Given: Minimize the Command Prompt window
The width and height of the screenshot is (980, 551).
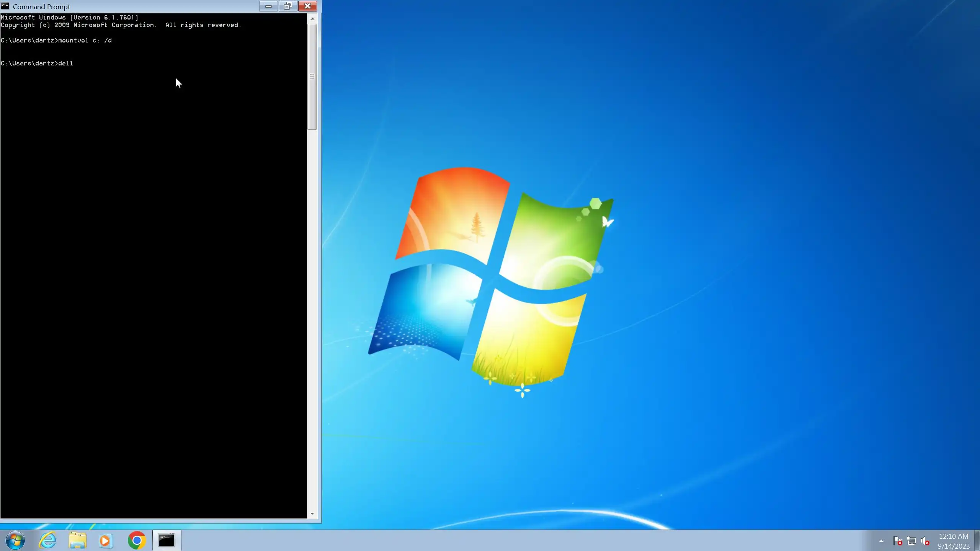Looking at the screenshot, I should tap(268, 6).
